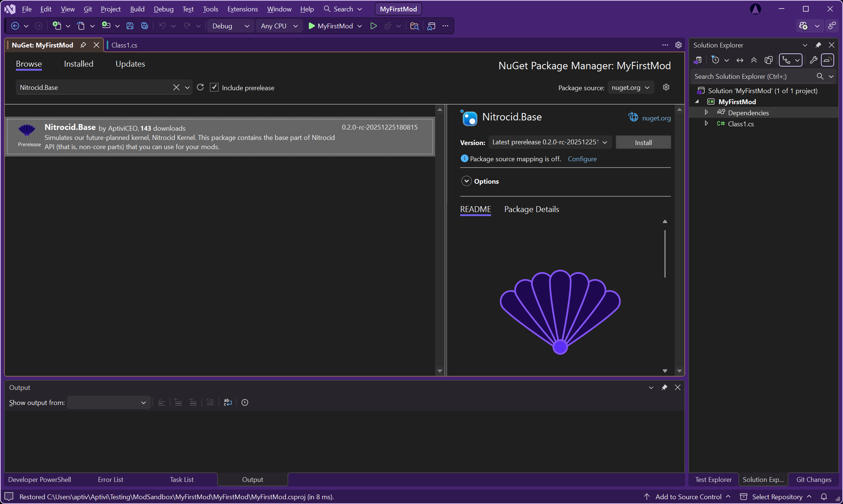Click the Install button
Image resolution: width=843 pixels, height=504 pixels.
643,142
